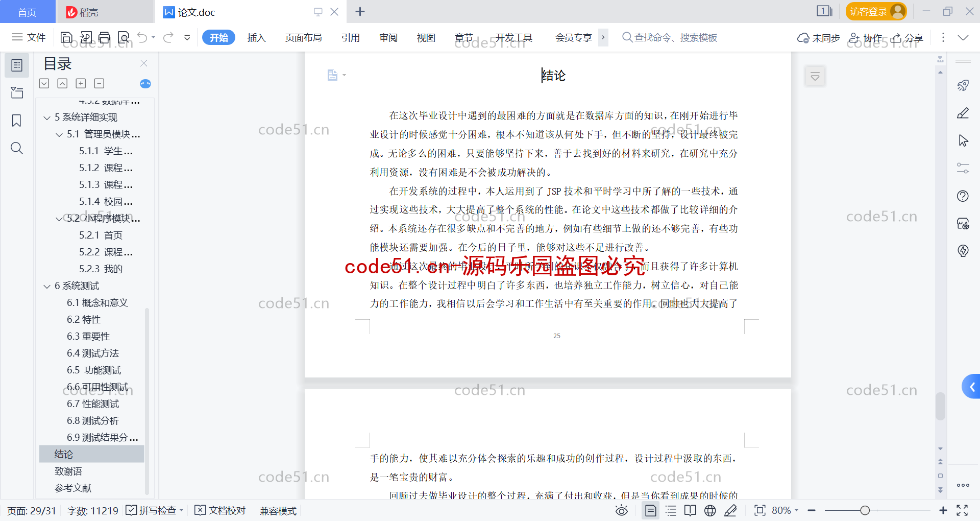Toggle the writing mode pen icon in status bar
Image resolution: width=980 pixels, height=521 pixels.
(730, 511)
